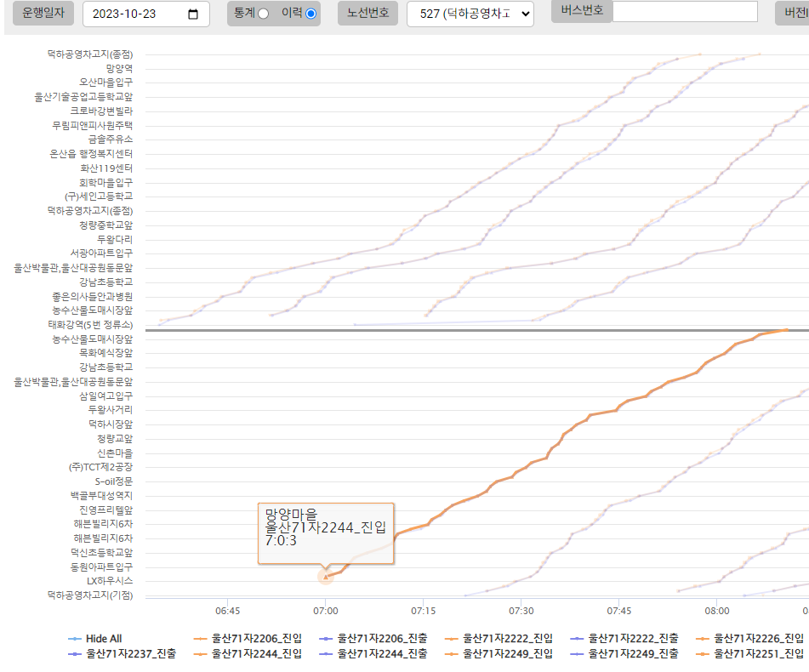Click the highlighted data point at 07:00
Screen dimensions: 809x672
pos(326,577)
